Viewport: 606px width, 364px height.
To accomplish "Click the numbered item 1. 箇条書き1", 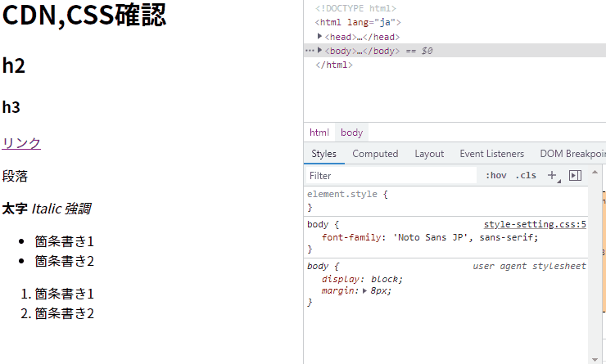I will 57,294.
